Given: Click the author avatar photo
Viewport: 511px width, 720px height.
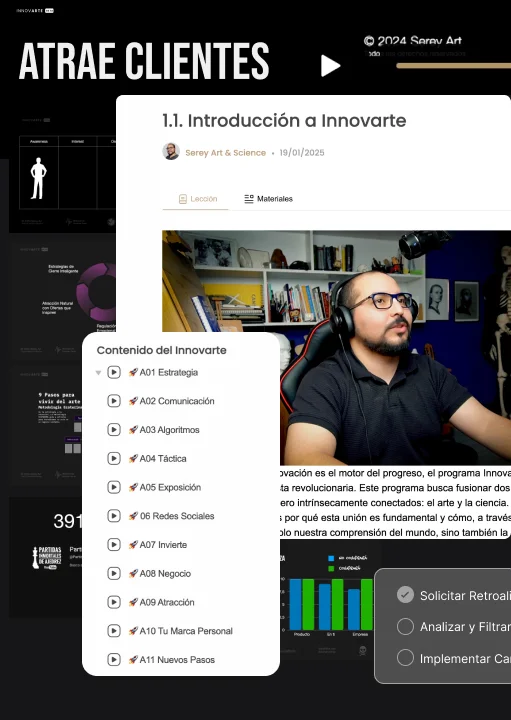Looking at the screenshot, I should tap(171, 151).
